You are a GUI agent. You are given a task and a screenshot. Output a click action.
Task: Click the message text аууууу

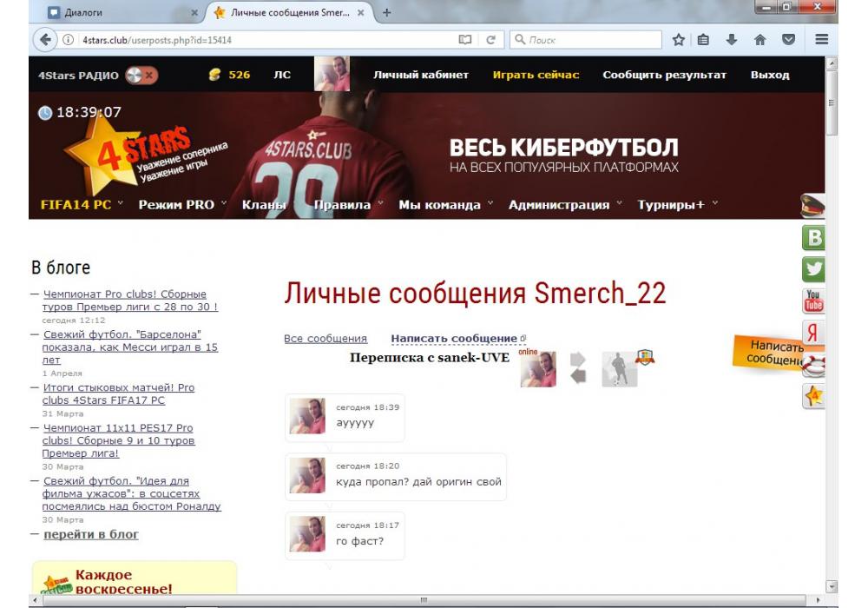click(x=355, y=422)
